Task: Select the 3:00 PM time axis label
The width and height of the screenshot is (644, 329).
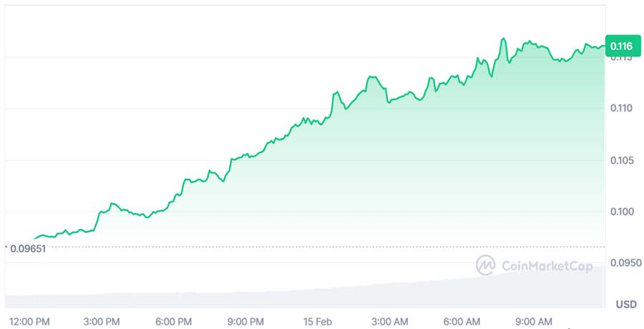Action: pyautogui.click(x=103, y=320)
